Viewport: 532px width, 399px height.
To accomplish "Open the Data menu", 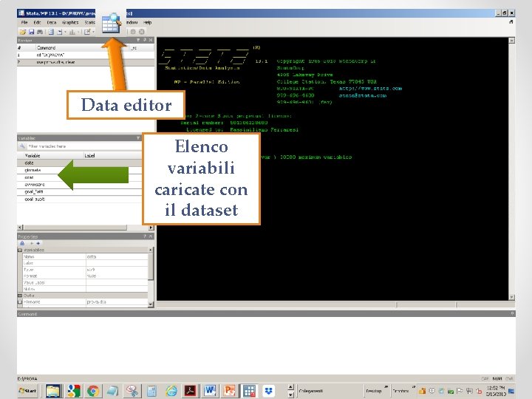I will tap(52, 22).
